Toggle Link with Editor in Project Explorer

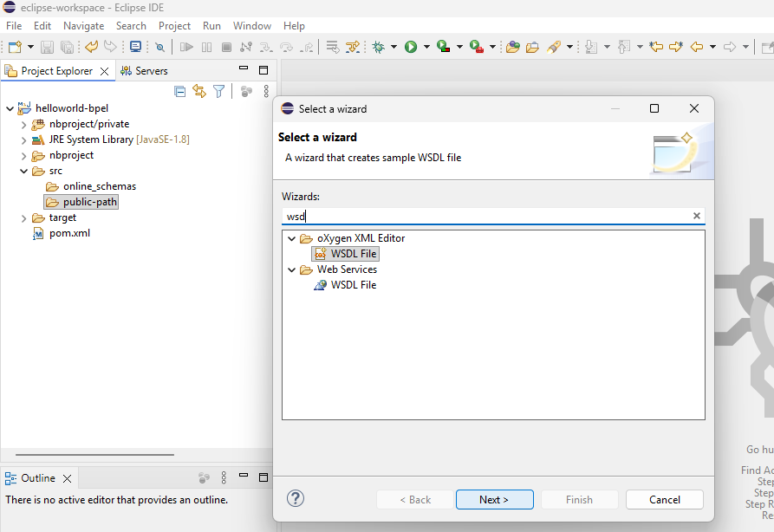[199, 91]
